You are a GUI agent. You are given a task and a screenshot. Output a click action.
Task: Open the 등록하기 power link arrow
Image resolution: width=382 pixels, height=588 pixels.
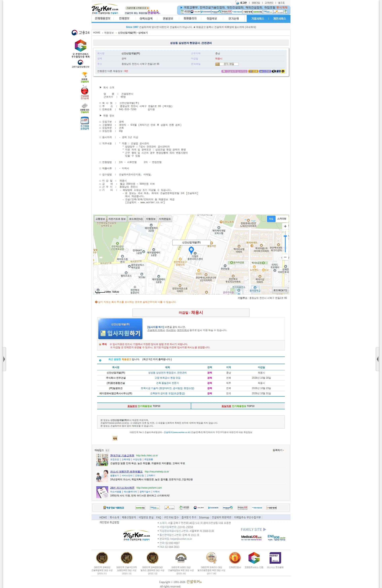[x=278, y=450]
